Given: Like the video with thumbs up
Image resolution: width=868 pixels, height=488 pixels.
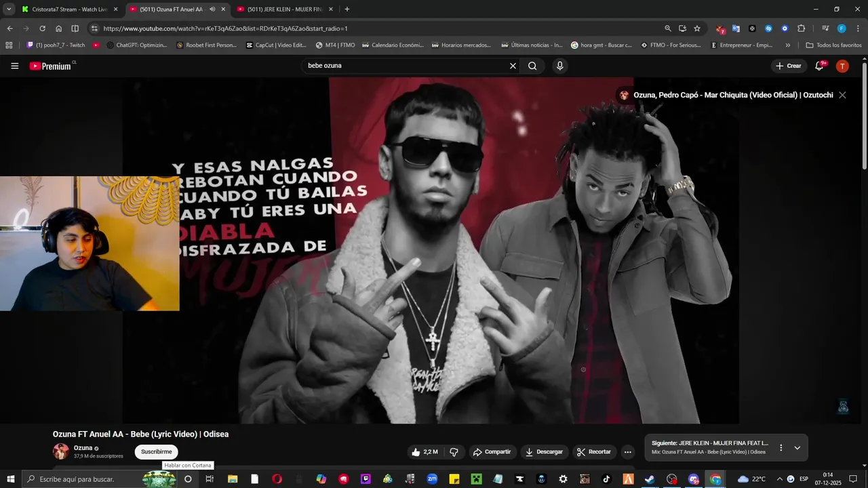Looking at the screenshot, I should [425, 452].
